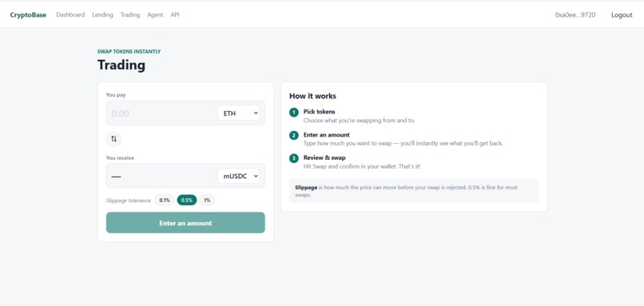The height and width of the screenshot is (306, 644).
Task: Click the "Pick tokens" step heading
Action: (319, 112)
